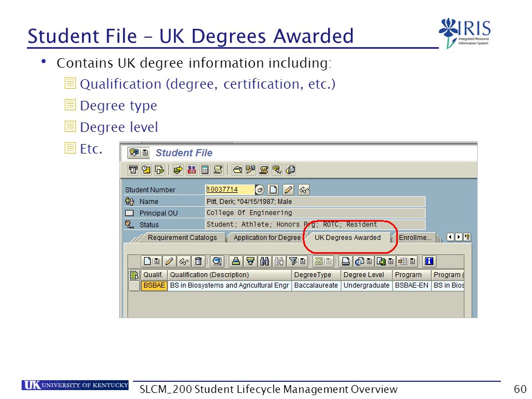Select the BSBAE row selector box

(x=134, y=286)
